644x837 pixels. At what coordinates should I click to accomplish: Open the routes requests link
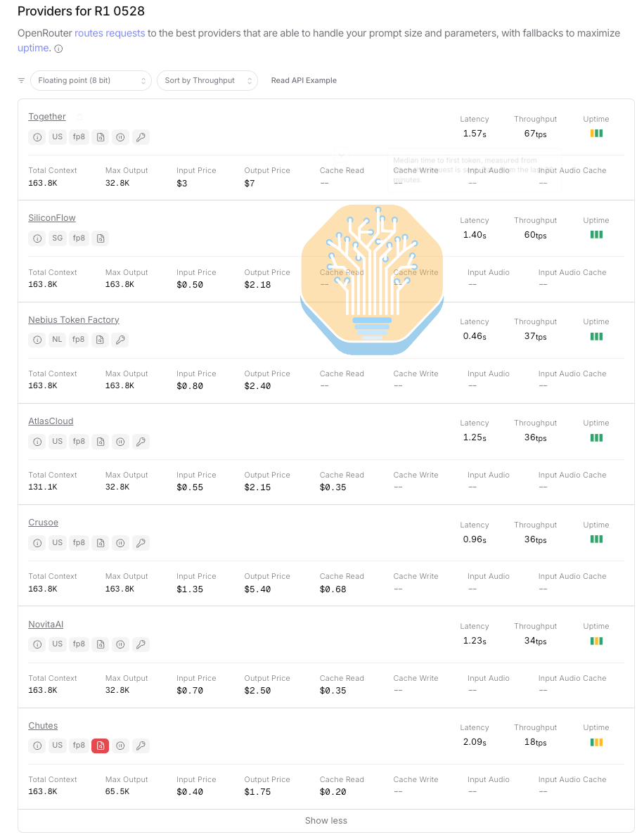coord(110,33)
